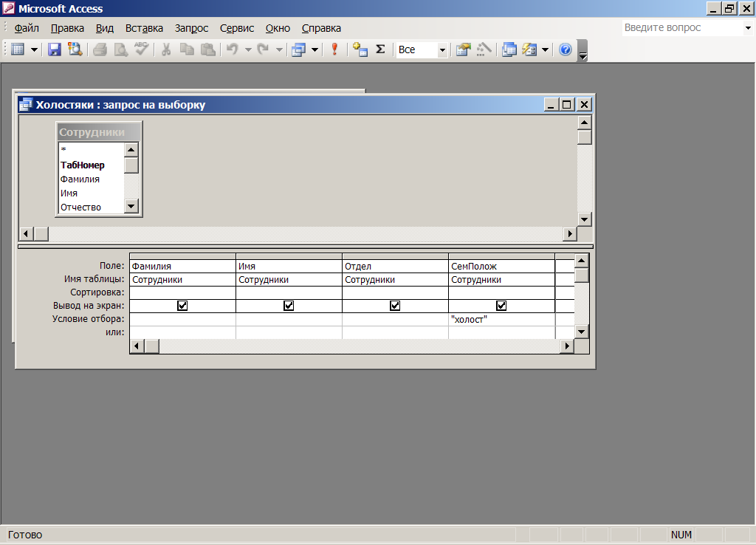756x545 pixels.
Task: Click the Undo arrow icon
Action: (x=233, y=49)
